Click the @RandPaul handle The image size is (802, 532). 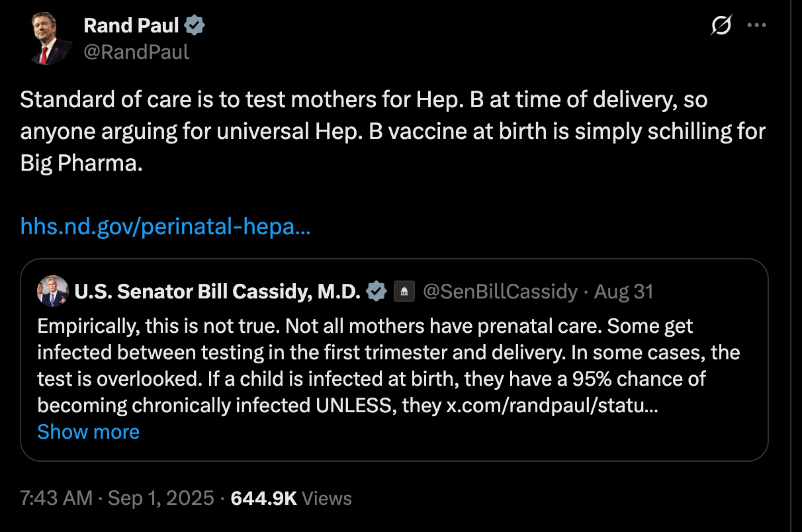[136, 52]
